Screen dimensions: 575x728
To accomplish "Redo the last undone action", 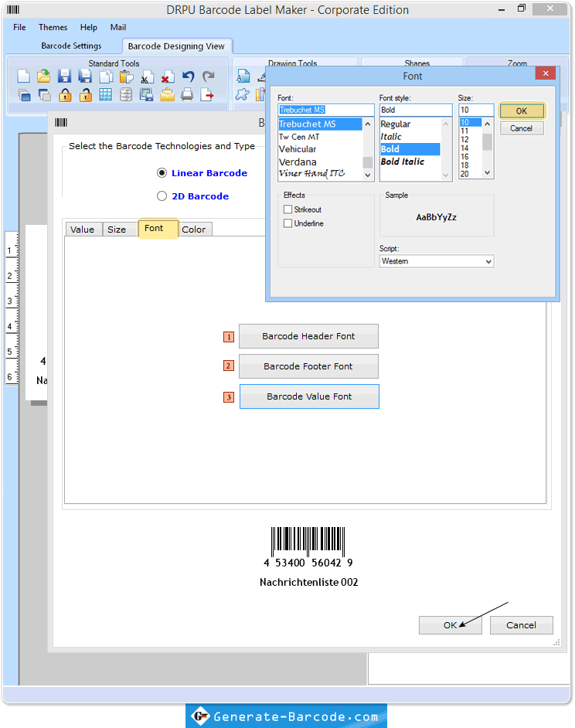I will [x=209, y=77].
